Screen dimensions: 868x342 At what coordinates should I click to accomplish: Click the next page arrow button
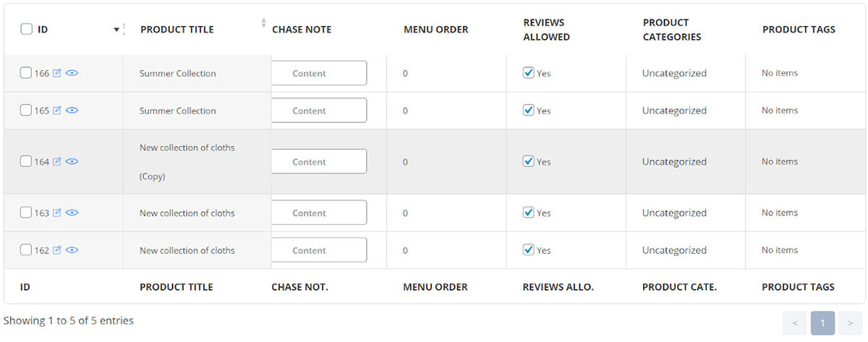pos(851,322)
